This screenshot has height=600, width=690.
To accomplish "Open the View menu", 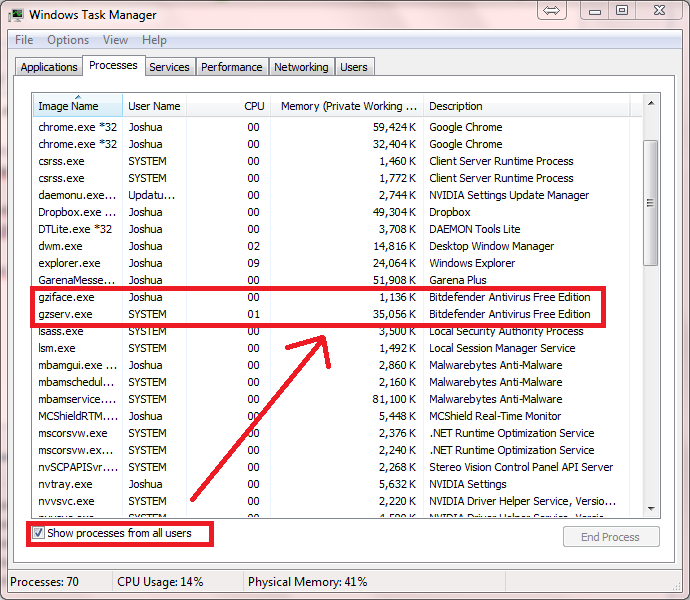I will 115,40.
